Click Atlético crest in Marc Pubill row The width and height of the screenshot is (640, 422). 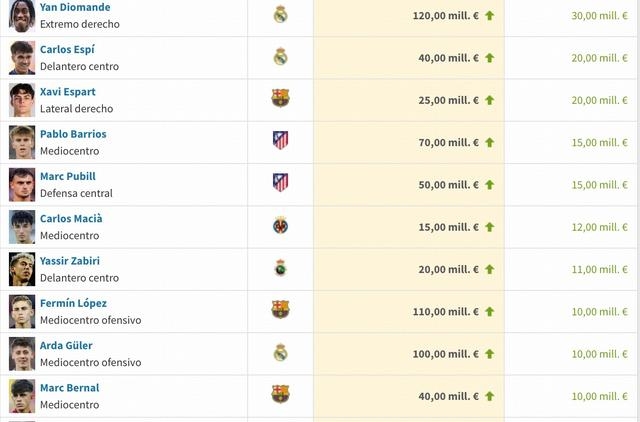[x=280, y=182]
